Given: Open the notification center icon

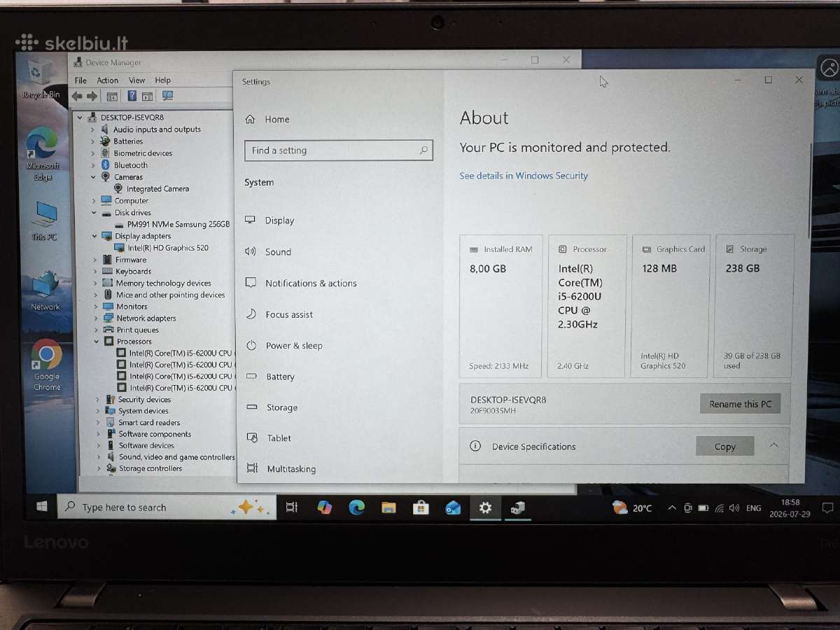Looking at the screenshot, I should click(827, 507).
